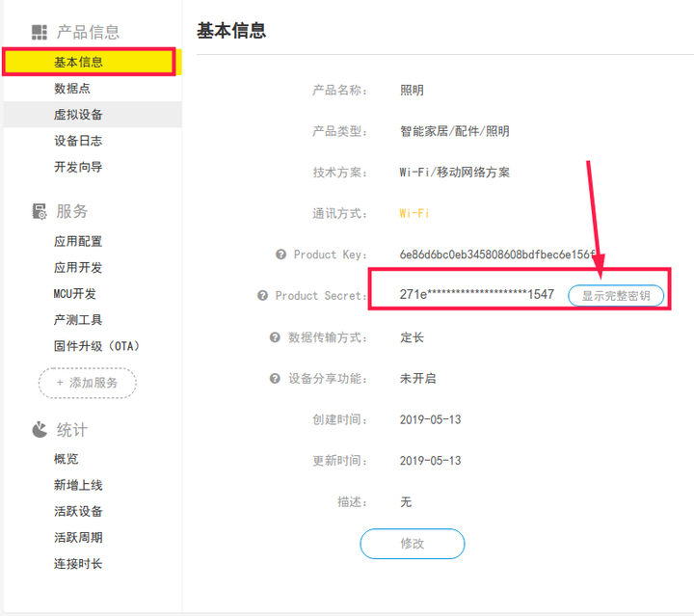Click the product name value 照明
This screenshot has width=694, height=616.
pos(412,91)
